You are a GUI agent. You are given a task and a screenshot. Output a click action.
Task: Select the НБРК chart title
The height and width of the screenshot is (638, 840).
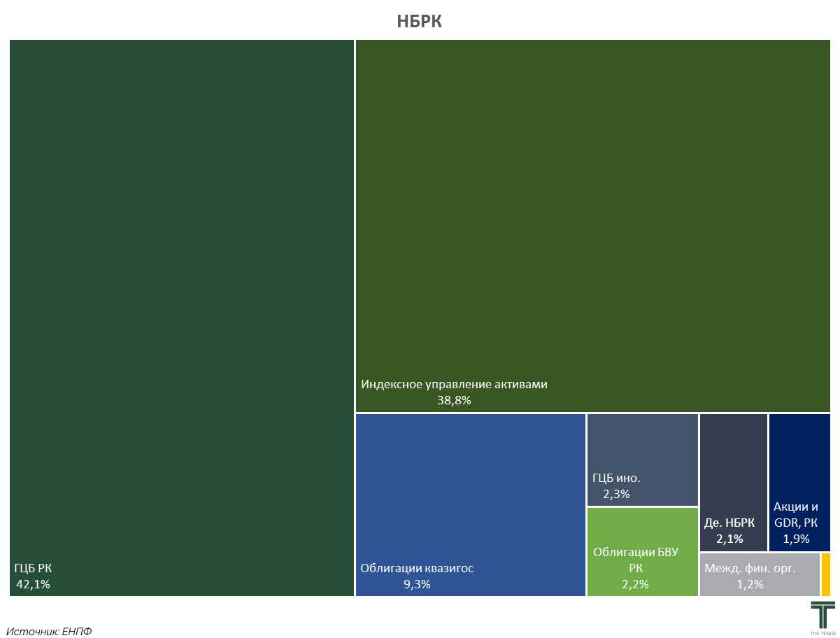pos(420,21)
